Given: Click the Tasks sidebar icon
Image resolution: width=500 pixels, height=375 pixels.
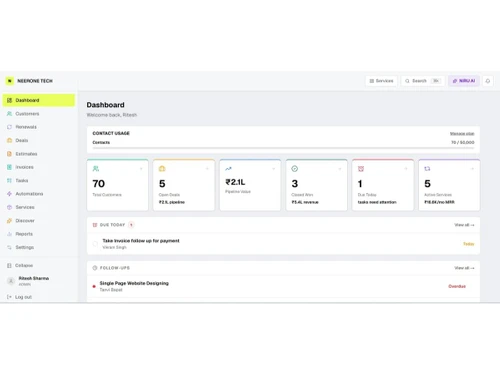Looking at the screenshot, I should click(x=9, y=180).
